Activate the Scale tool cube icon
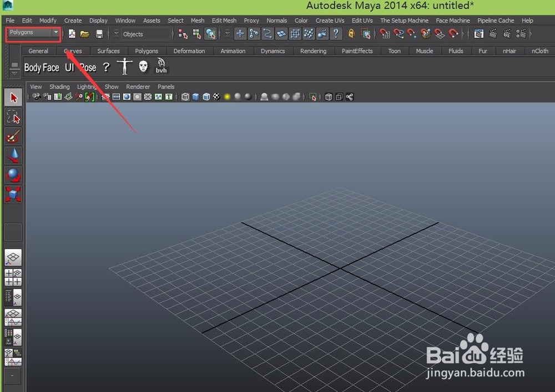555x392 pixels. tap(13, 195)
